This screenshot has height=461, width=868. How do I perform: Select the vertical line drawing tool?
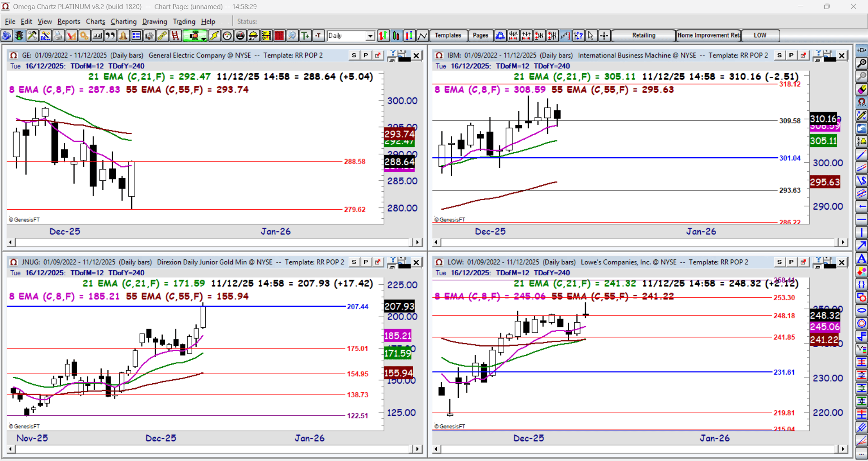(x=862, y=233)
